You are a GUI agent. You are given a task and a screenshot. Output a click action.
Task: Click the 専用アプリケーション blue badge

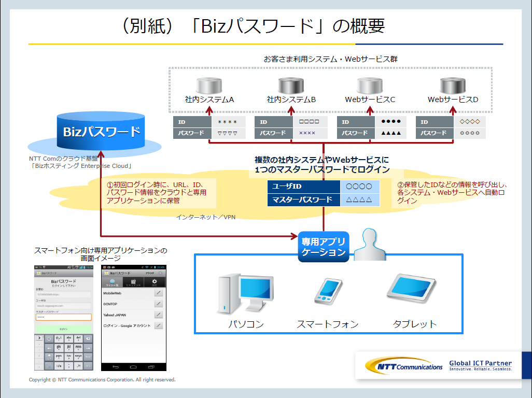(x=324, y=247)
